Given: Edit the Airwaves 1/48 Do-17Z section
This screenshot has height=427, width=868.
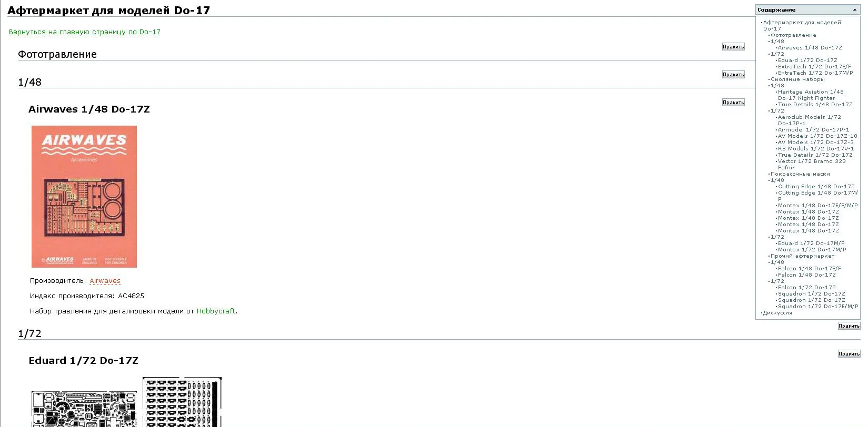Looking at the screenshot, I should [733, 103].
